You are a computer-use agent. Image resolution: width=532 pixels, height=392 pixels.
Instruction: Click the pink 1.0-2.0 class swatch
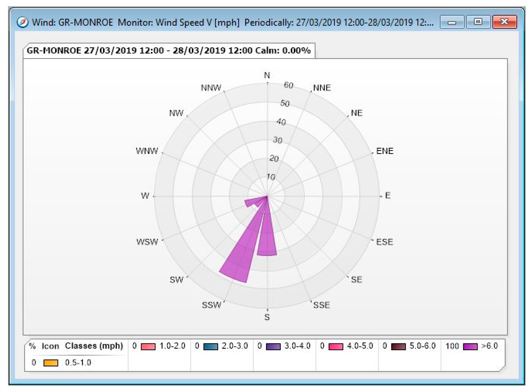(x=148, y=346)
